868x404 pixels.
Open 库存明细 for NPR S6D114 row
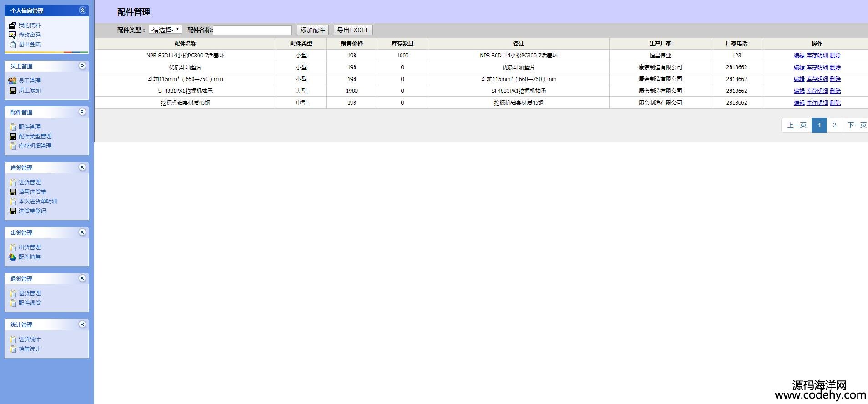[817, 56]
